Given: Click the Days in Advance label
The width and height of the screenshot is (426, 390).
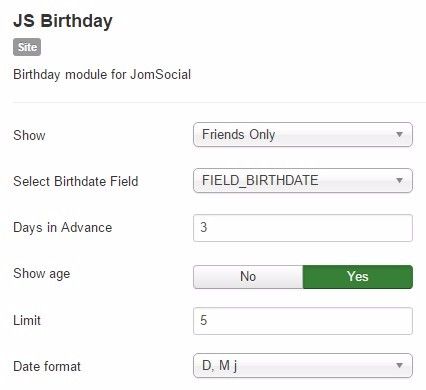Looking at the screenshot, I should (x=63, y=228).
